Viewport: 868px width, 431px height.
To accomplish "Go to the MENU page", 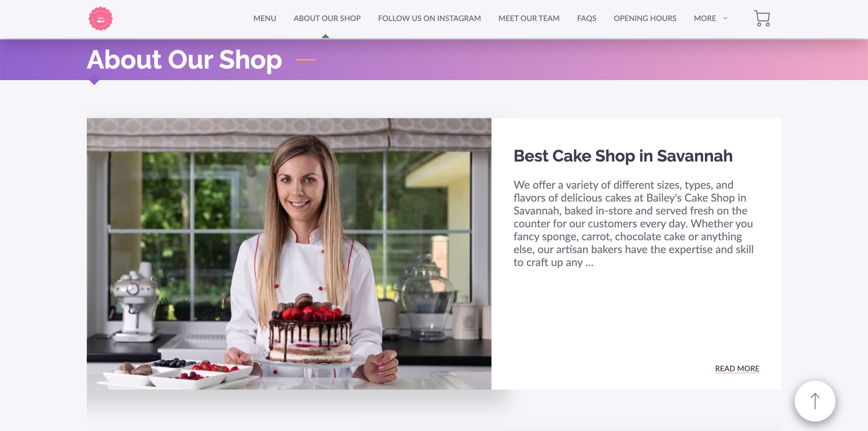I will pyautogui.click(x=265, y=18).
